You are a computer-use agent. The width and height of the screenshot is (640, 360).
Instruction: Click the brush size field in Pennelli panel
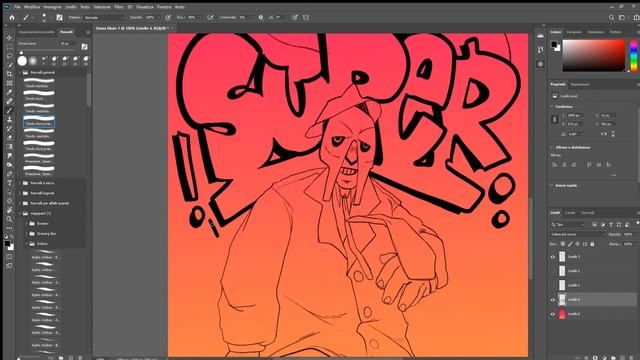coord(67,43)
